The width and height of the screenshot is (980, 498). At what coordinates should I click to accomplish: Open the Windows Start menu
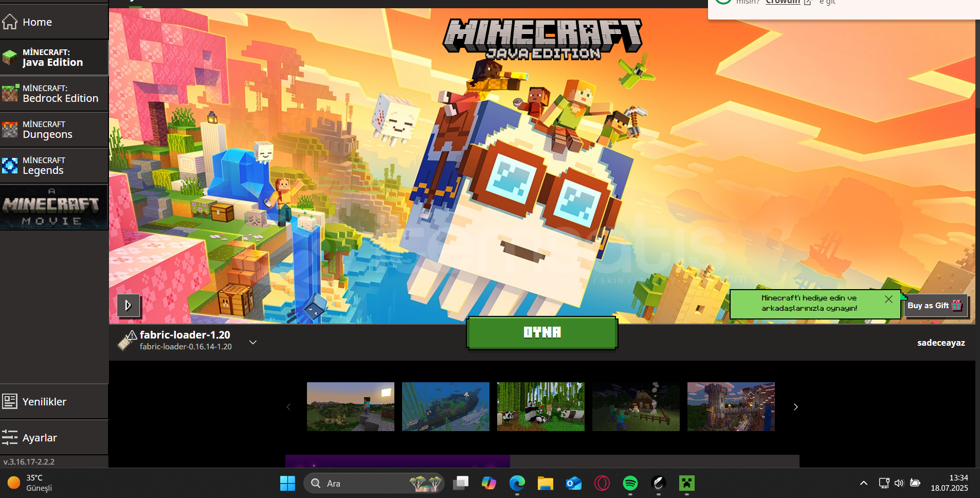[287, 483]
